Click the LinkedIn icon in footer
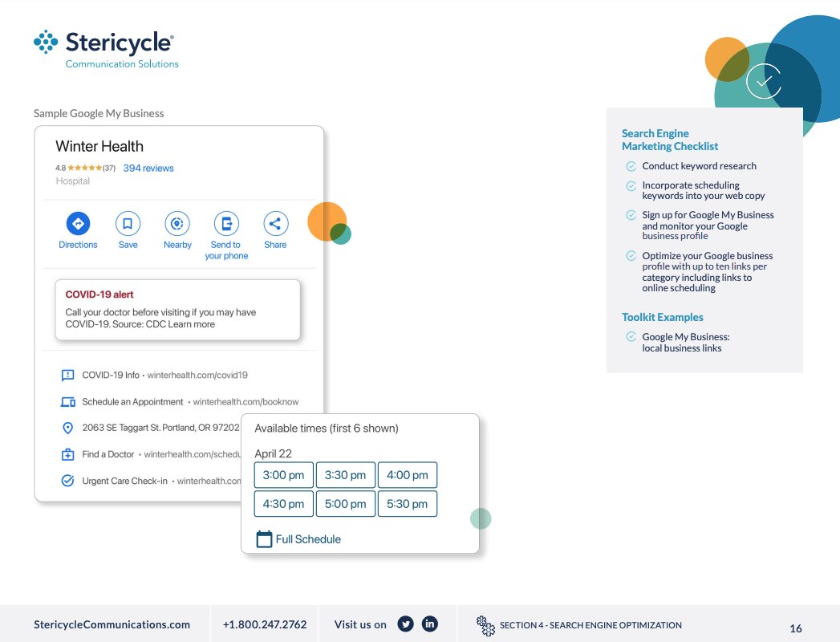Screen dimensions: 840x642 430,624
